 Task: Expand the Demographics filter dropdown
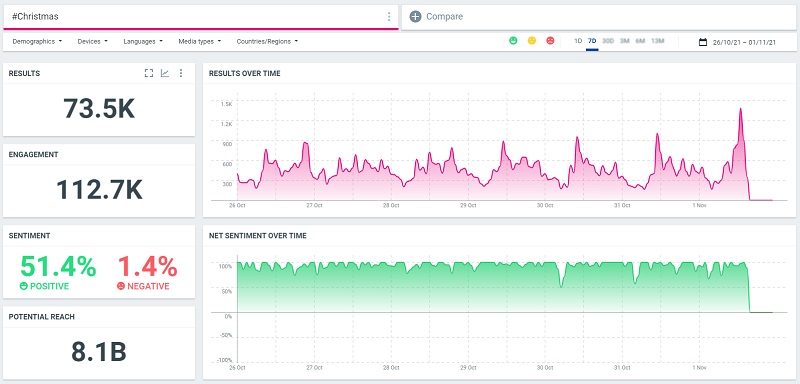(x=37, y=42)
